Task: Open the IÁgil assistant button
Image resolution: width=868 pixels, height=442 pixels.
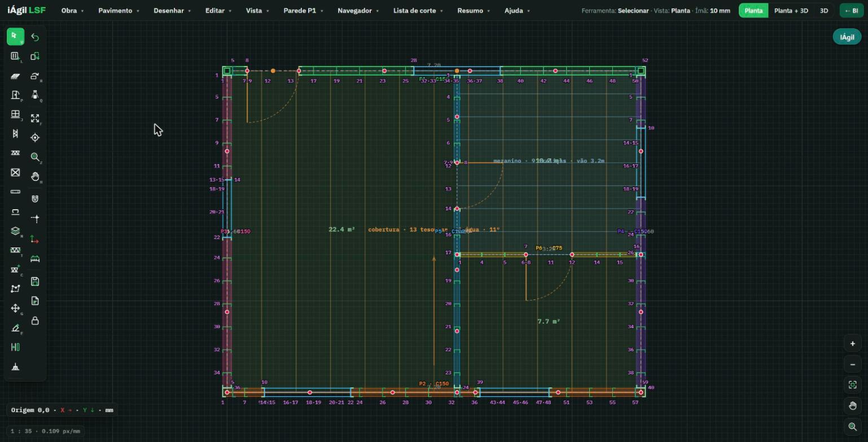Action: click(847, 37)
